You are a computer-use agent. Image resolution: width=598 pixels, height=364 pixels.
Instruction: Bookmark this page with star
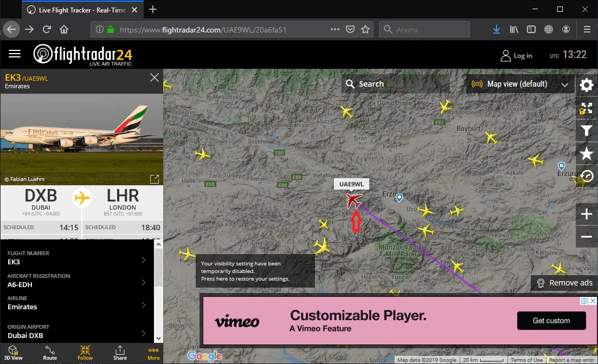pos(365,29)
